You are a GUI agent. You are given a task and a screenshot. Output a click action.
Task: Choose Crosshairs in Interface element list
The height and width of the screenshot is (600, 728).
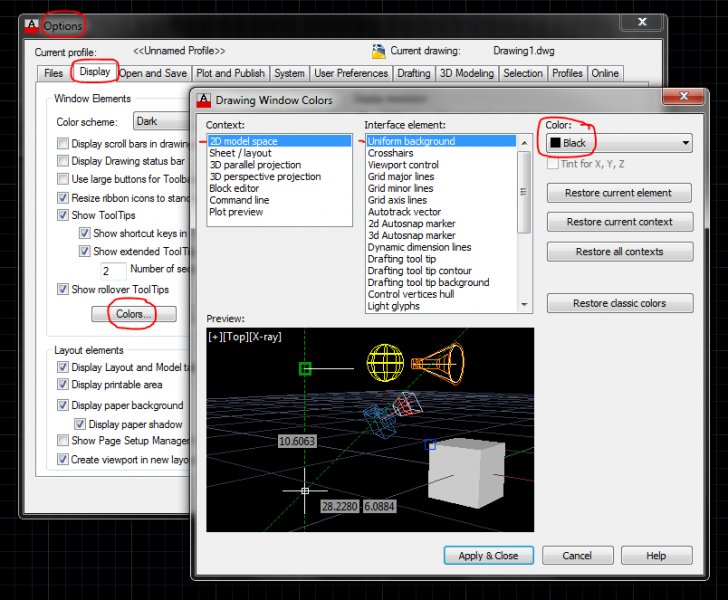click(x=390, y=153)
